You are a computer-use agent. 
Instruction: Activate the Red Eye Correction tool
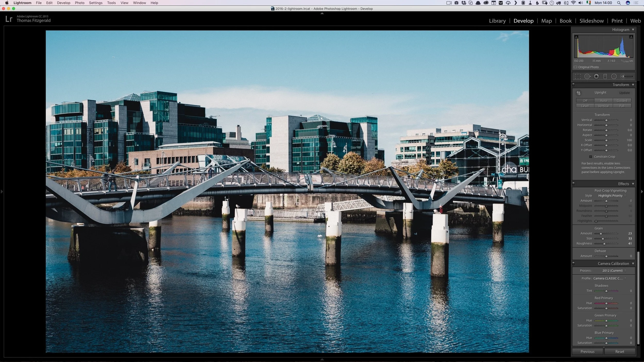coord(596,77)
